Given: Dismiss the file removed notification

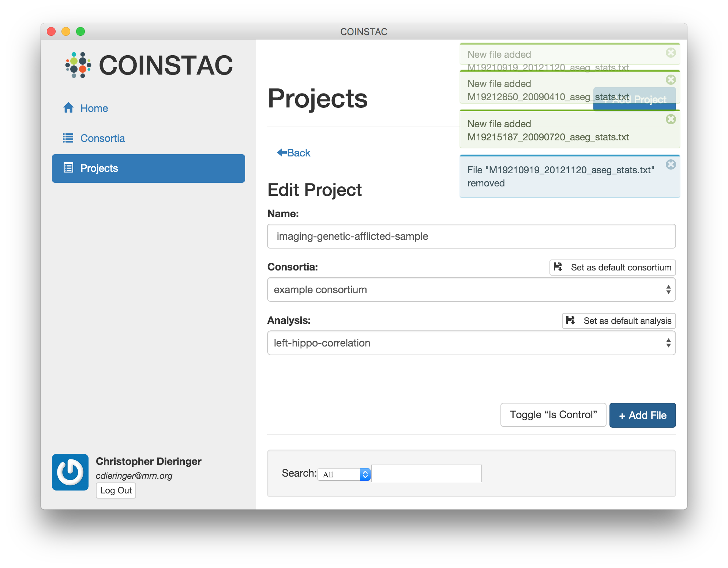Looking at the screenshot, I should (x=671, y=164).
